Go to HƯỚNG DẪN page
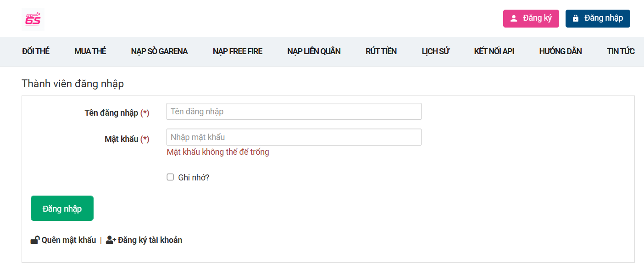 (560, 51)
